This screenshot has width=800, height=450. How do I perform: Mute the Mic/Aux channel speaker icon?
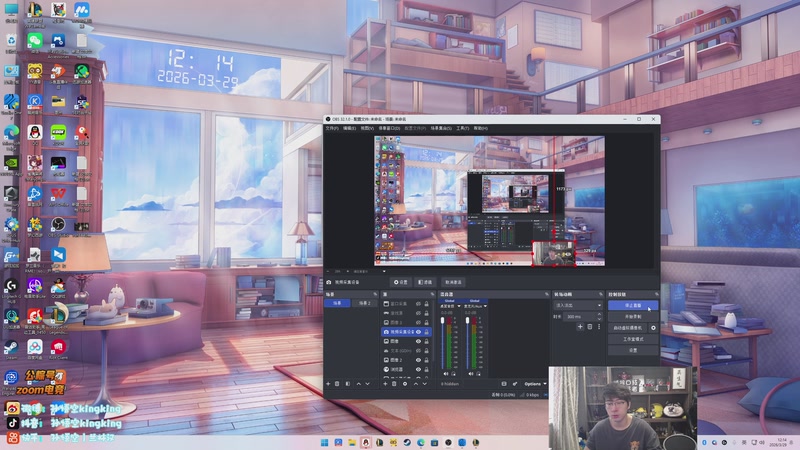(x=470, y=374)
